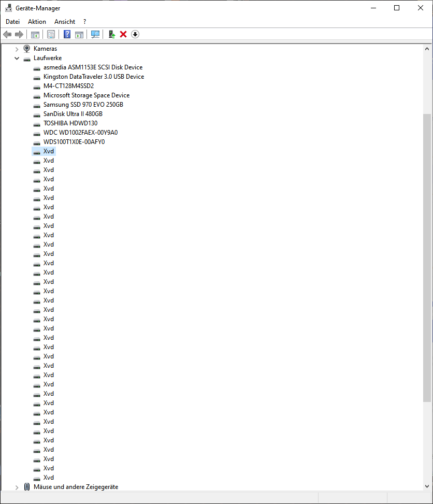Click drive icon of the highlighted Xvd entry
Screen dimensions: 433x504
pos(37,152)
